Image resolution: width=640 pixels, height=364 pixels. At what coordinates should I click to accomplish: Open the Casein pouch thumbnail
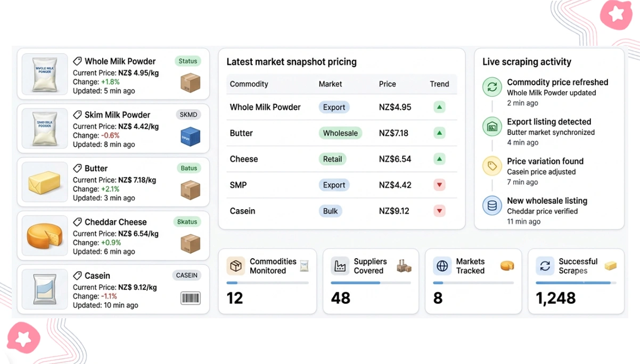45,289
